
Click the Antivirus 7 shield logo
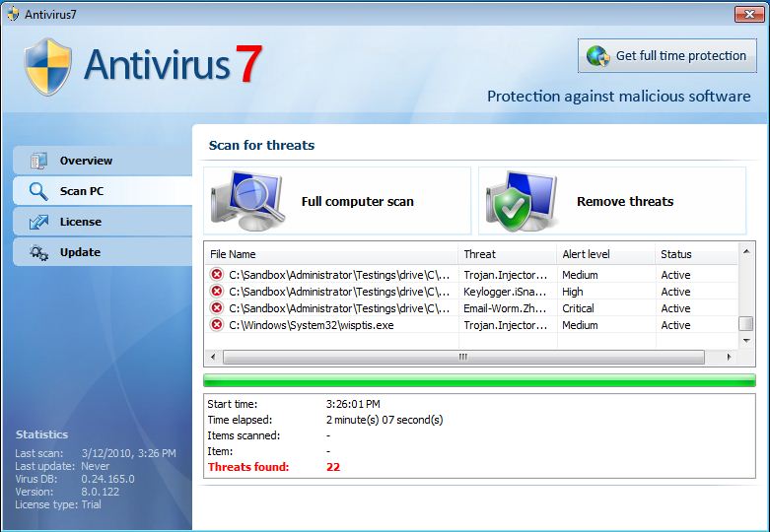click(47, 66)
